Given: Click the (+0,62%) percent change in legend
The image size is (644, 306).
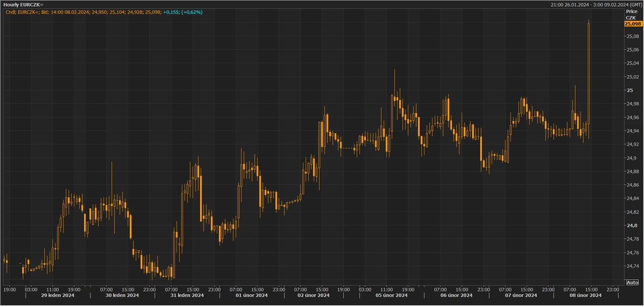Looking at the screenshot, I should (x=193, y=12).
